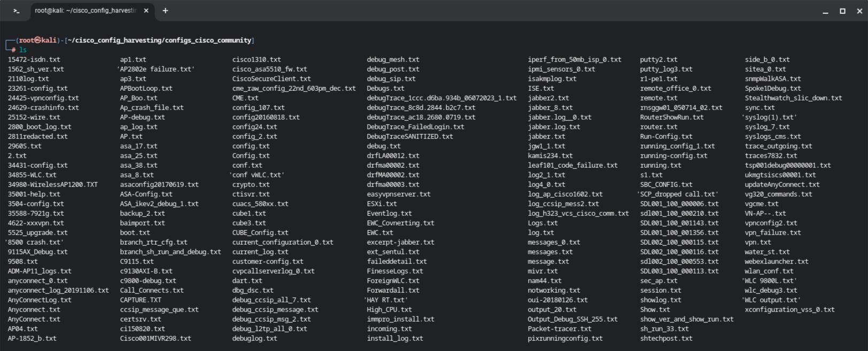Select the root@kali terminal tab
This screenshot has width=868, height=351.
[x=86, y=11]
